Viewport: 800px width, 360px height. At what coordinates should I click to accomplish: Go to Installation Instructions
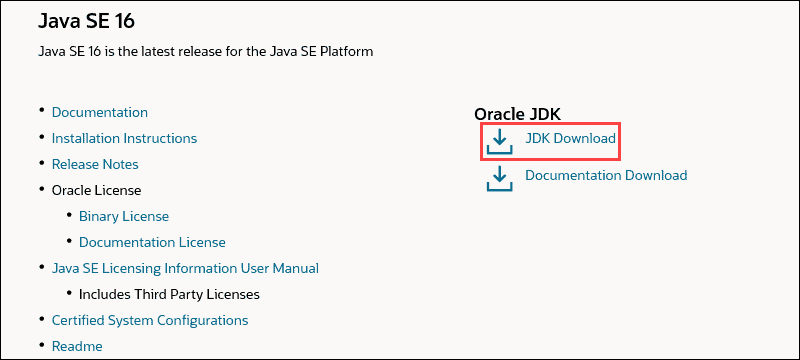[x=124, y=138]
